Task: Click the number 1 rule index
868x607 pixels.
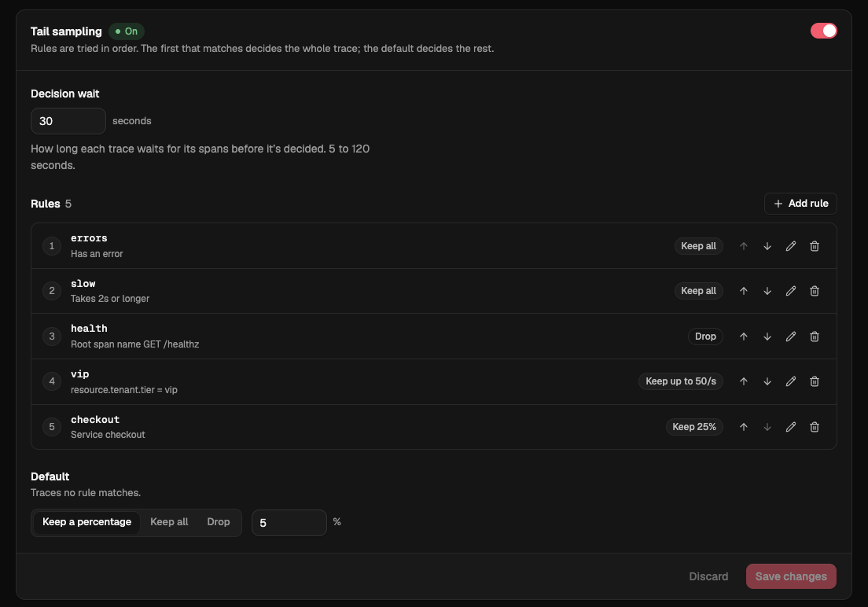Action: (x=52, y=246)
